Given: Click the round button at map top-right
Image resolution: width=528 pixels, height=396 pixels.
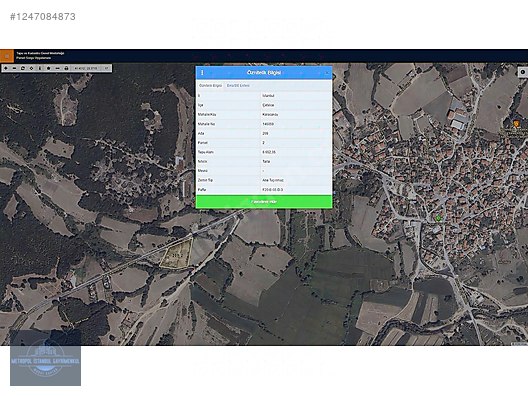Looking at the screenshot, I should coord(523,72).
